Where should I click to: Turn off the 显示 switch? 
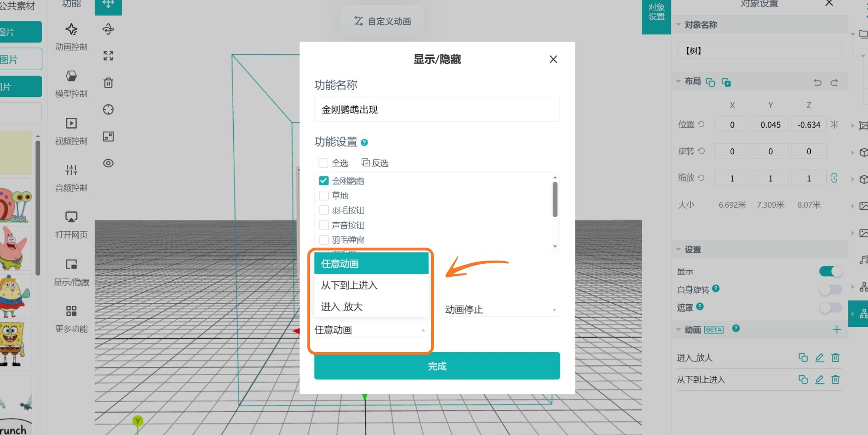click(830, 271)
